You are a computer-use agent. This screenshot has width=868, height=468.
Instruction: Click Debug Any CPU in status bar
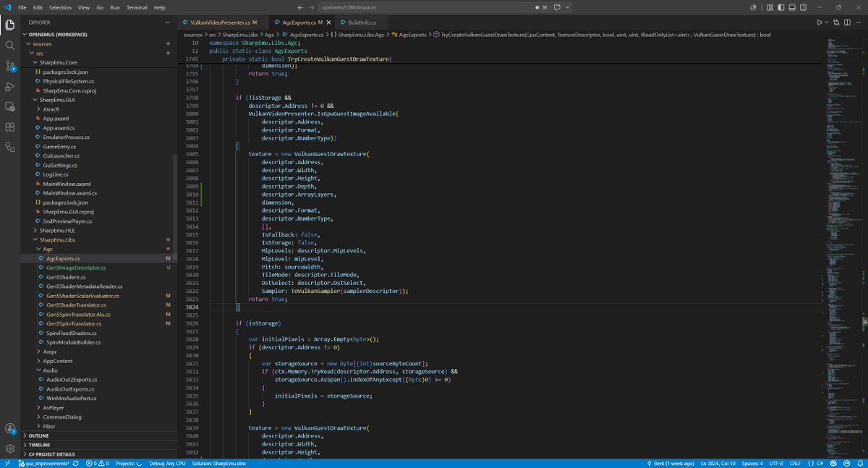pyautogui.click(x=168, y=463)
